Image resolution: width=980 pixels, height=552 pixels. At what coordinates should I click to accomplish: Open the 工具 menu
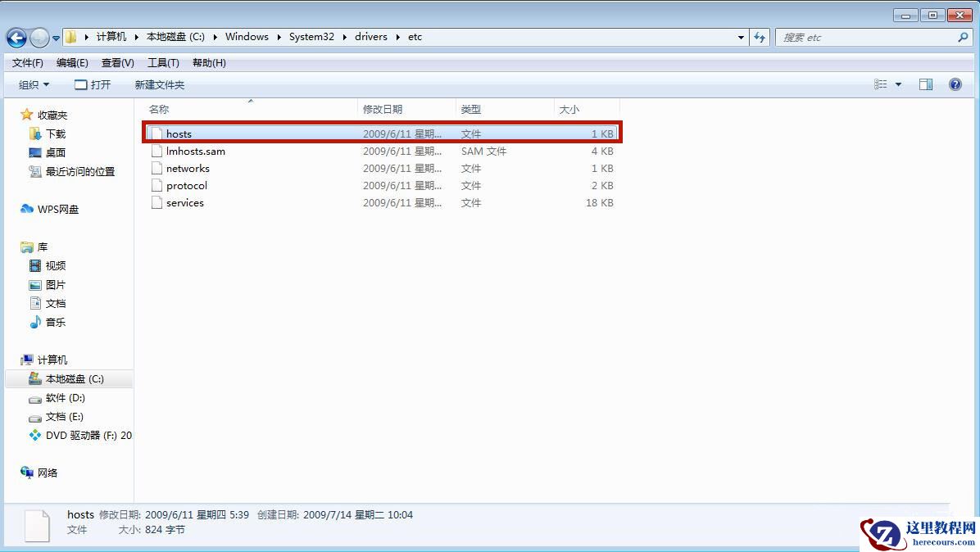click(x=162, y=62)
